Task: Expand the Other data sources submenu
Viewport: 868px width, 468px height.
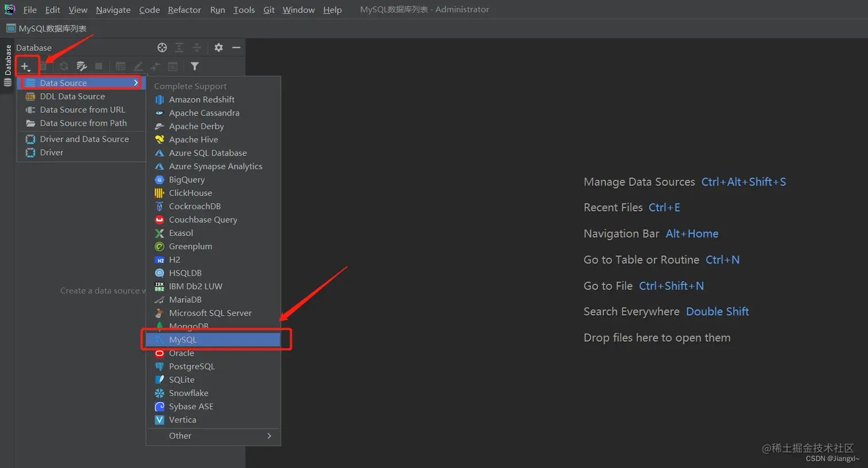Action: [213, 436]
